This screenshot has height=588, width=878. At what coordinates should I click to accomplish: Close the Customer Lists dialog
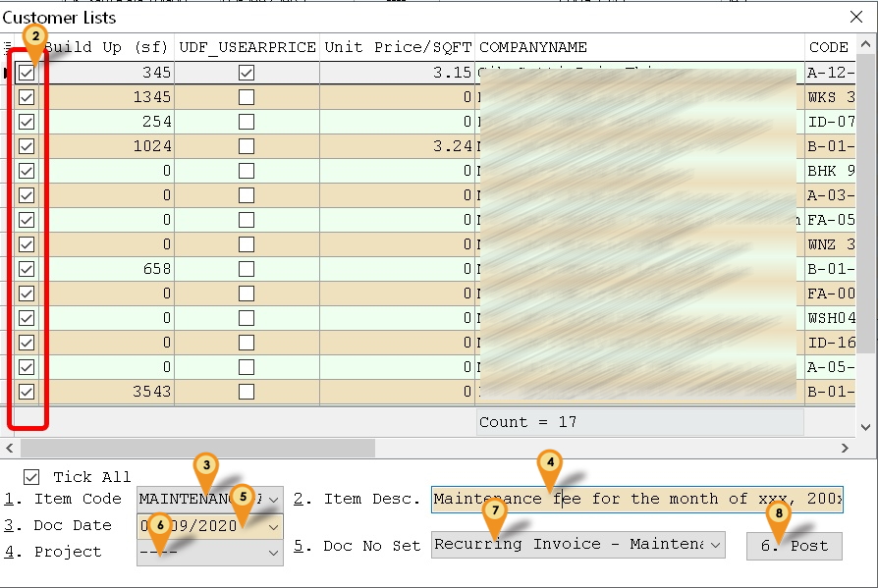tap(856, 17)
